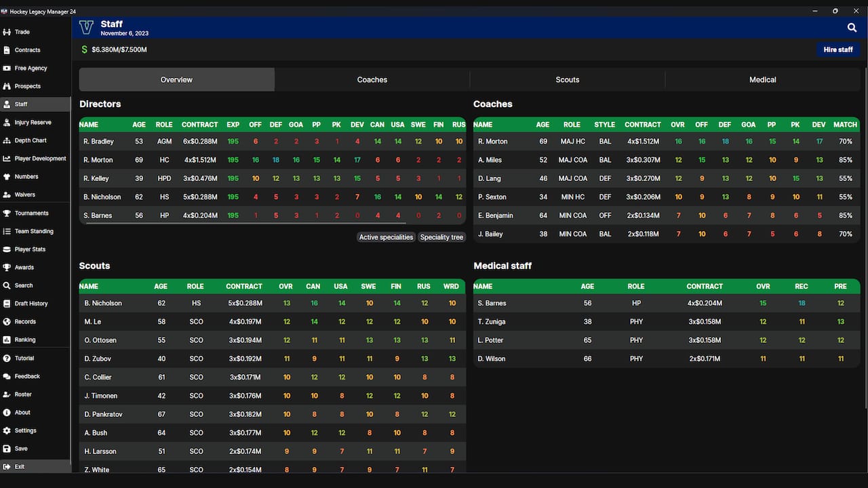This screenshot has width=868, height=488.
Task: Open Depth Chart sidebar icon
Action: [7, 140]
